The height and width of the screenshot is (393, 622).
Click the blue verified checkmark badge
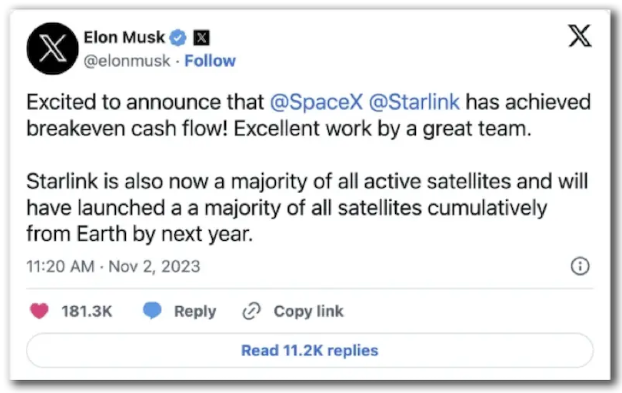pyautogui.click(x=178, y=38)
